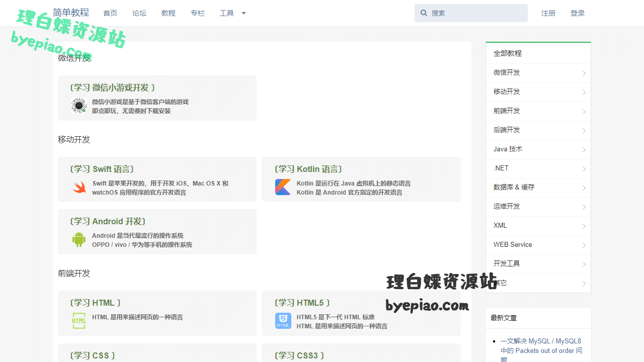This screenshot has height=362, width=644.
Task: Click the Swift bird logo icon
Action: tap(79, 187)
